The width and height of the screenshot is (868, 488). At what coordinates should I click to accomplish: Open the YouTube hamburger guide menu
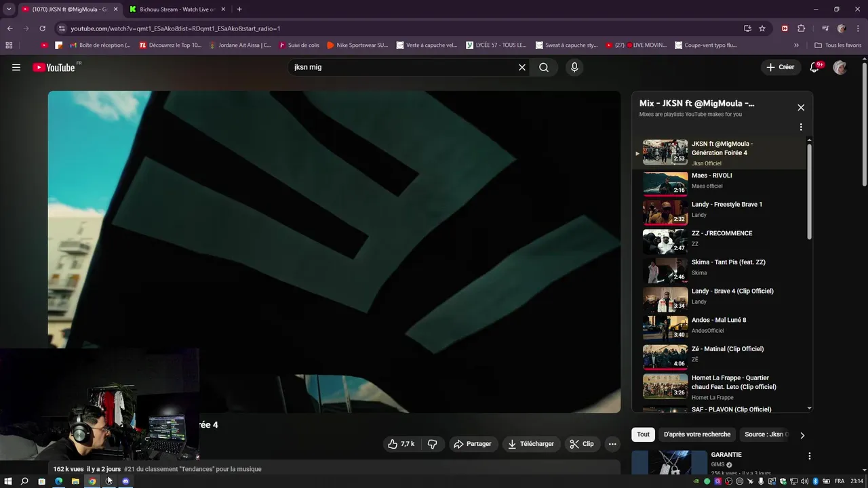point(16,67)
